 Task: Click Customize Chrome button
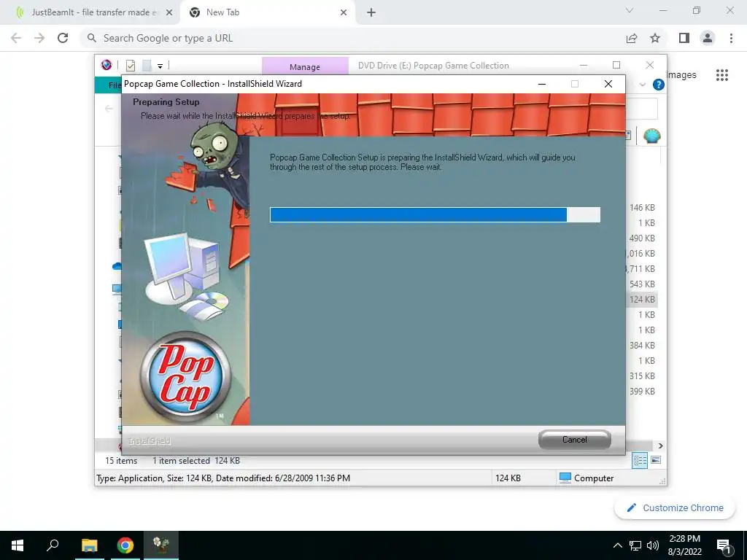point(675,507)
